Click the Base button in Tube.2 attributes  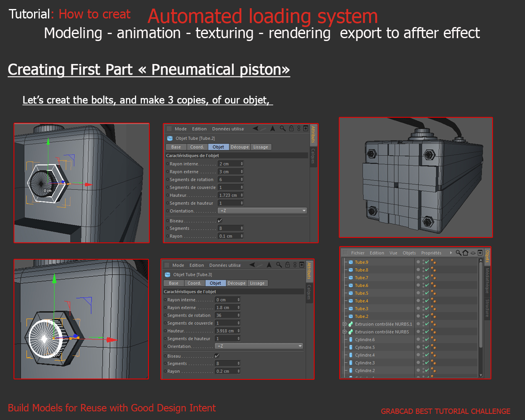point(176,146)
